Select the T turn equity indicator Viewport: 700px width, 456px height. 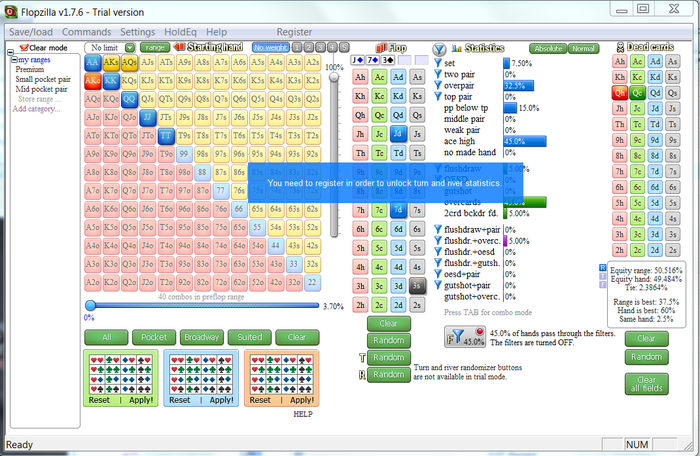[602, 276]
